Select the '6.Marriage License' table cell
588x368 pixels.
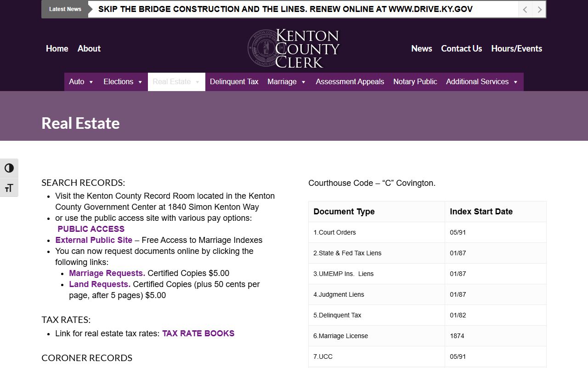(x=377, y=336)
